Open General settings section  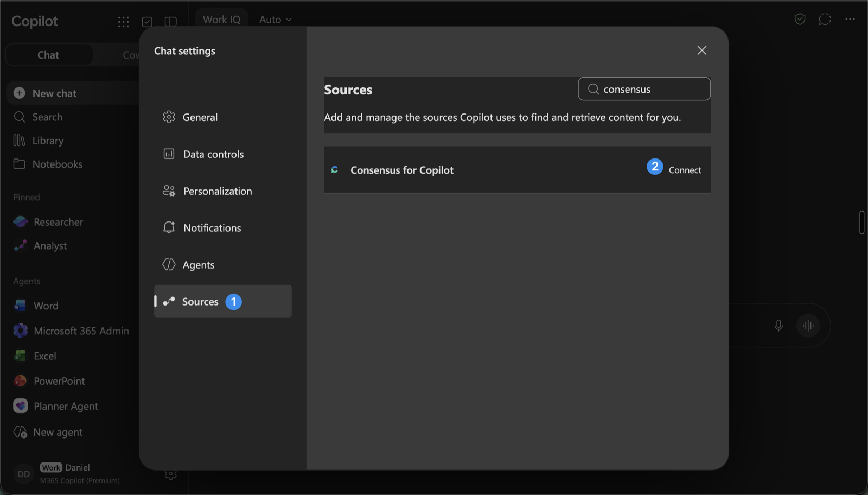tap(222, 117)
